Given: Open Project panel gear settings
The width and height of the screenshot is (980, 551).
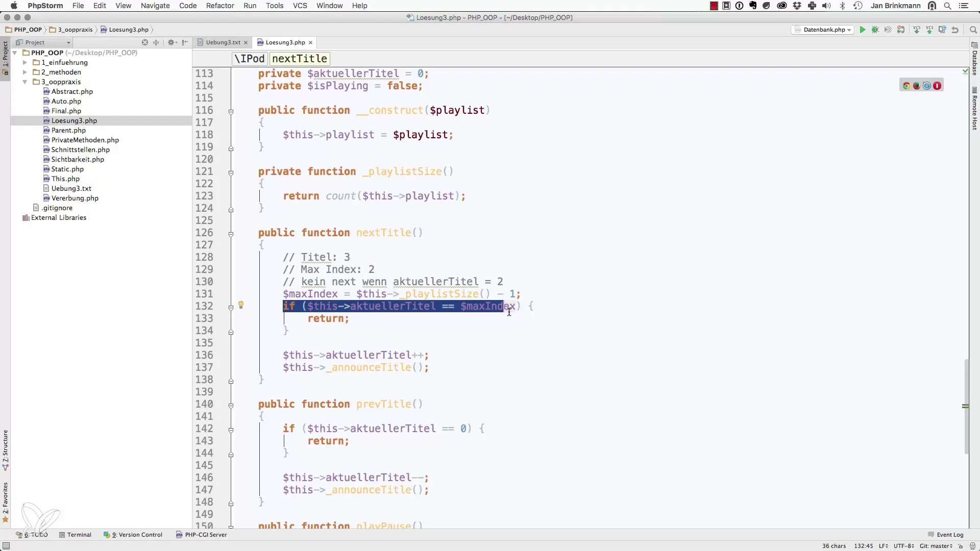Looking at the screenshot, I should 171,42.
